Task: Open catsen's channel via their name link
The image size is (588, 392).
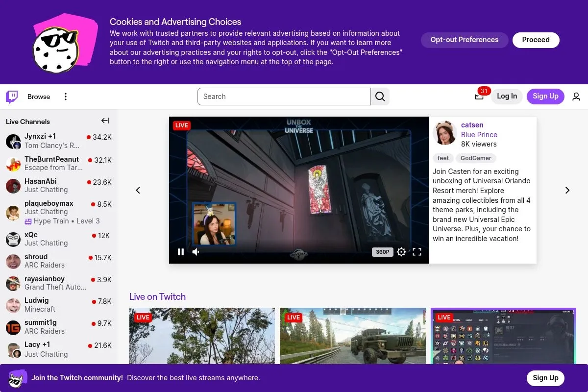Action: (472, 125)
